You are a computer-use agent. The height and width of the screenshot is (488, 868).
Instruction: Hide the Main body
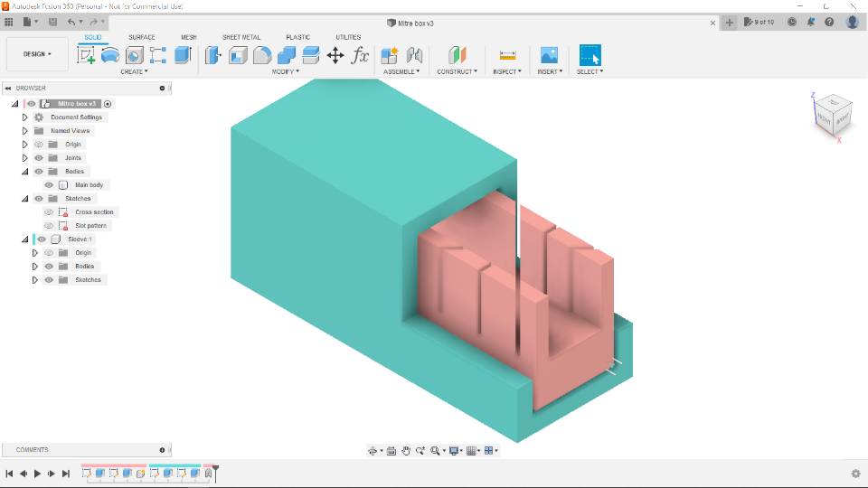click(x=49, y=185)
